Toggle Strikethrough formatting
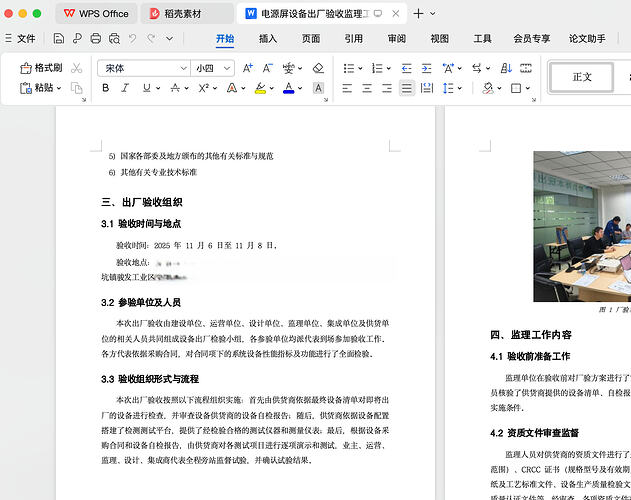This screenshot has height=500, width=631. [175, 88]
